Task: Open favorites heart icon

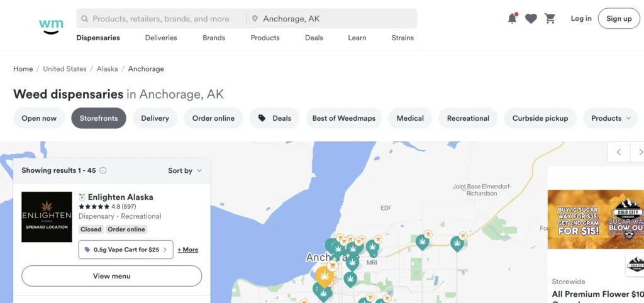Action: click(531, 18)
